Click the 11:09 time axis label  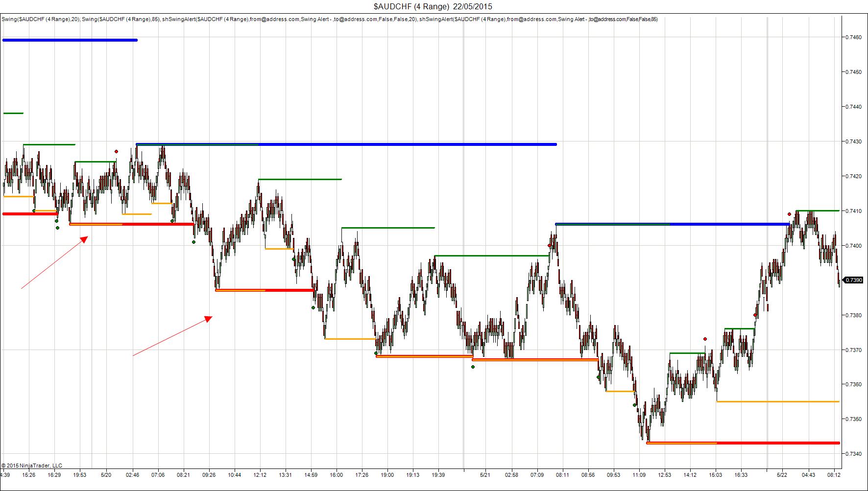(639, 475)
